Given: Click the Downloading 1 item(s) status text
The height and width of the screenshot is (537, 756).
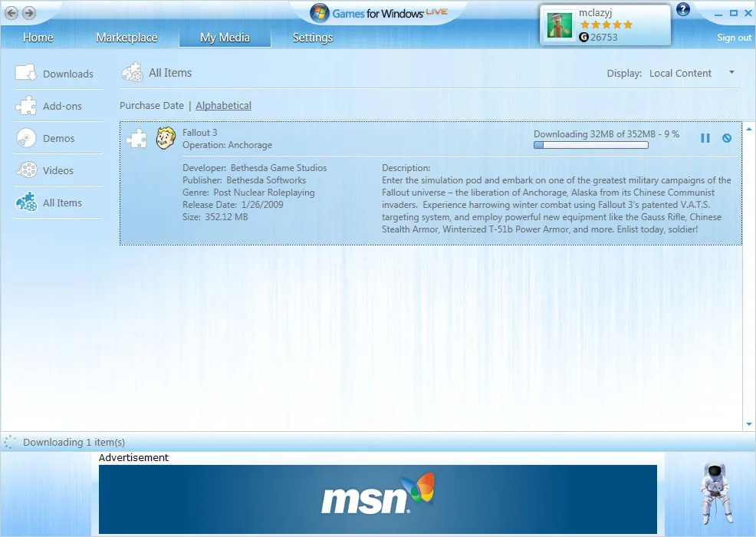Looking at the screenshot, I should point(74,443).
